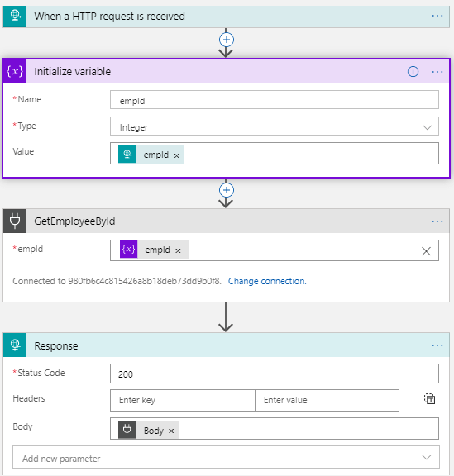Open the HTTP request trigger ellipsis menu
The image size is (454, 476).
click(x=437, y=16)
